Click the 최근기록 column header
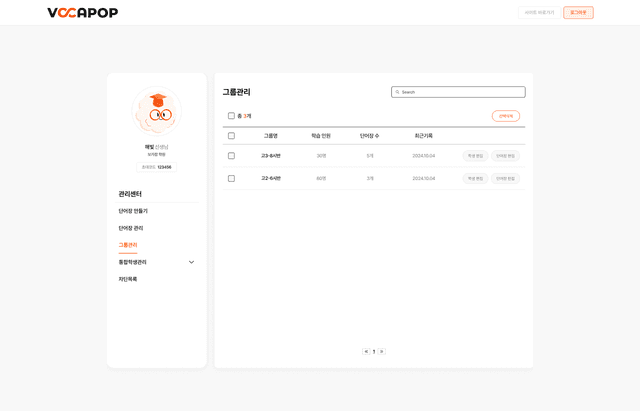640x411 pixels. [x=424, y=136]
